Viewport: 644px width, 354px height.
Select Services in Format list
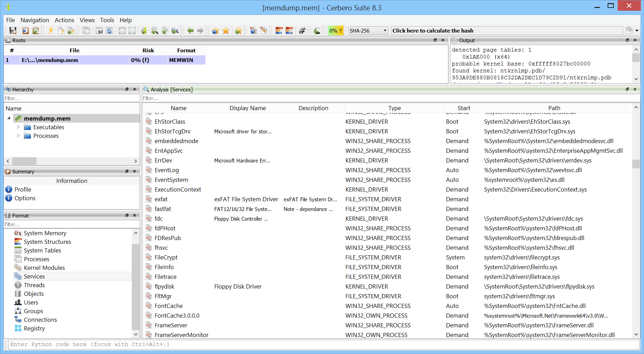(34, 276)
